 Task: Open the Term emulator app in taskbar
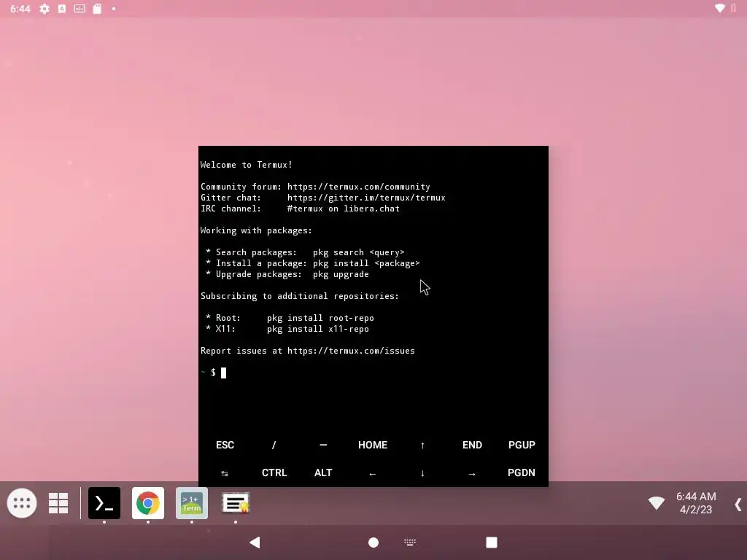pos(192,503)
